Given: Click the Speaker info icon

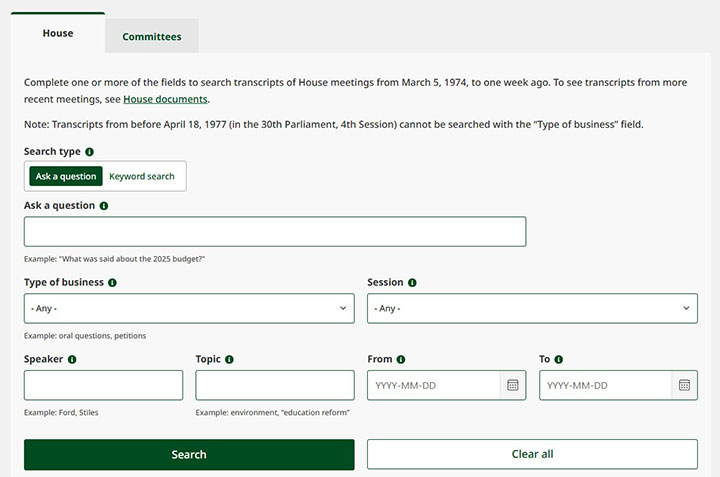Looking at the screenshot, I should tap(72, 359).
